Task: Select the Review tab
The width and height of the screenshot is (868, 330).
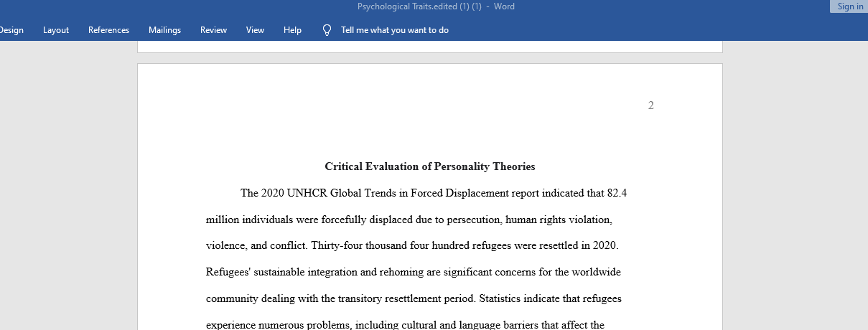Action: coord(213,30)
